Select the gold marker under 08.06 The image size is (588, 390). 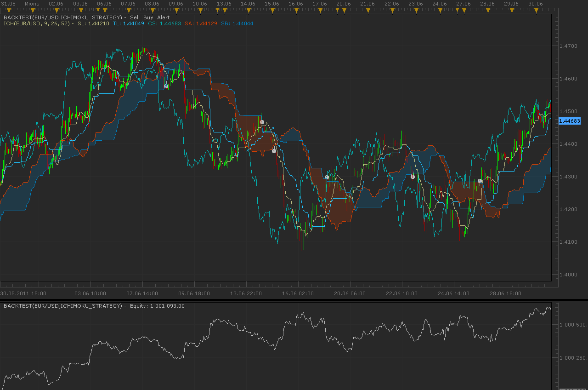click(152, 10)
